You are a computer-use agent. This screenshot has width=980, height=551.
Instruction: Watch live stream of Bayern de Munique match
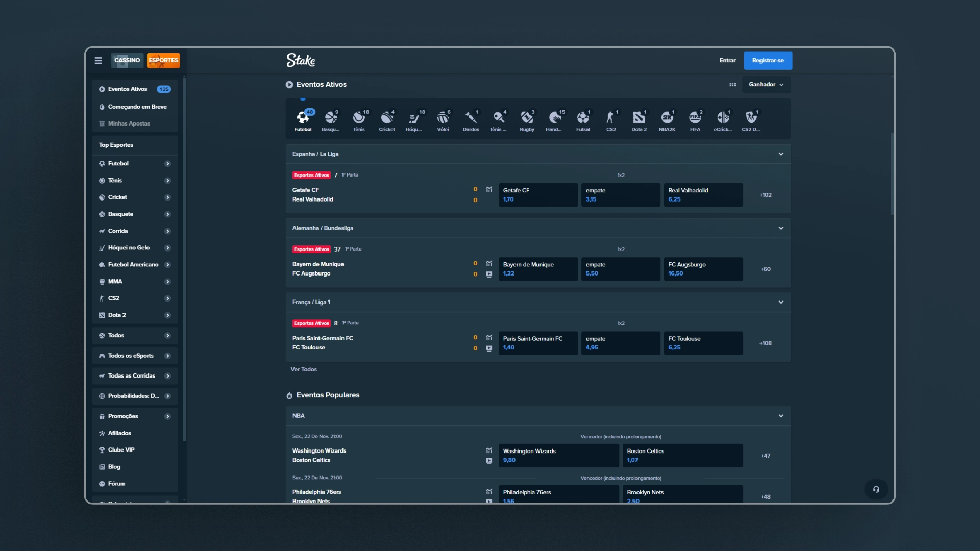(489, 274)
